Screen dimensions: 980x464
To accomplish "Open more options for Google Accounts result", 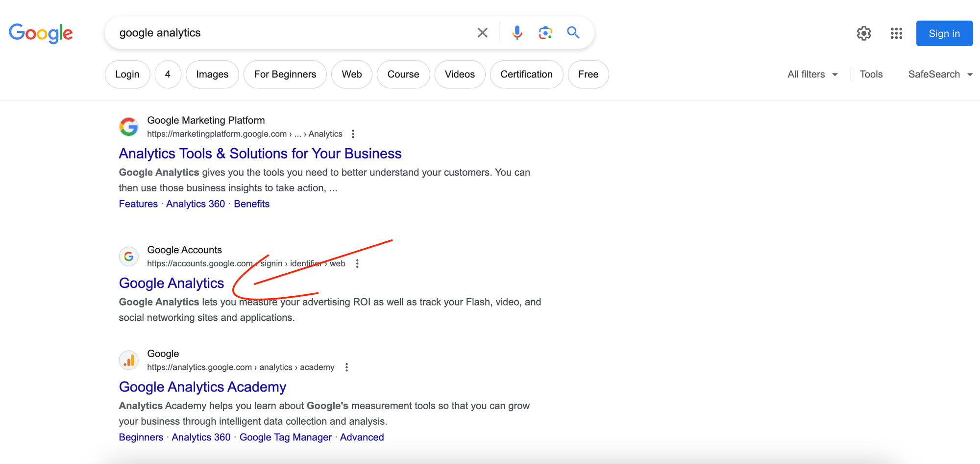I will tap(357, 263).
